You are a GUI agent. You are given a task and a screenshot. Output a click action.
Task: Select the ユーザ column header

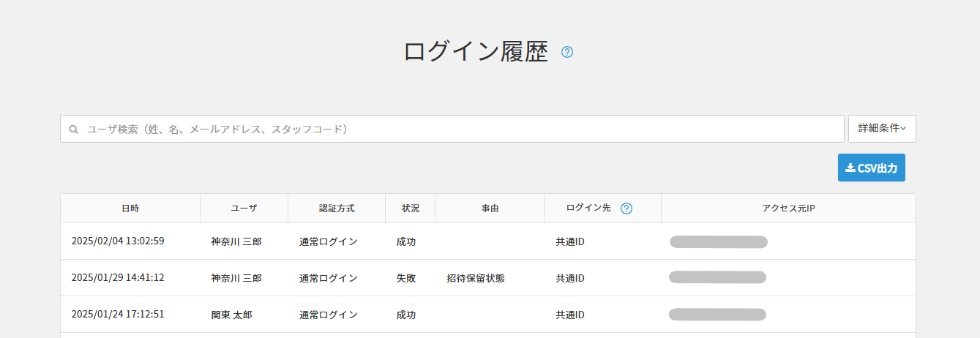point(244,209)
